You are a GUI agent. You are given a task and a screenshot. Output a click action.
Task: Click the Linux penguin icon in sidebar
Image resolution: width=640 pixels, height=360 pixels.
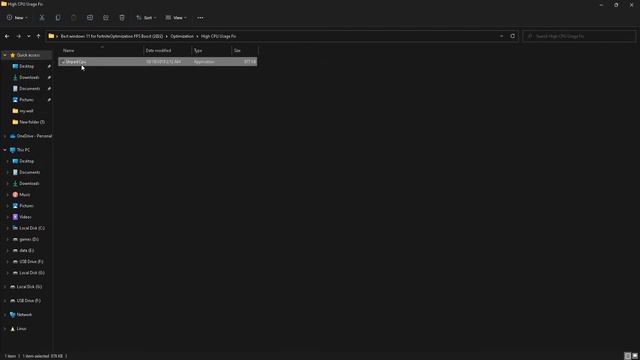click(12, 329)
